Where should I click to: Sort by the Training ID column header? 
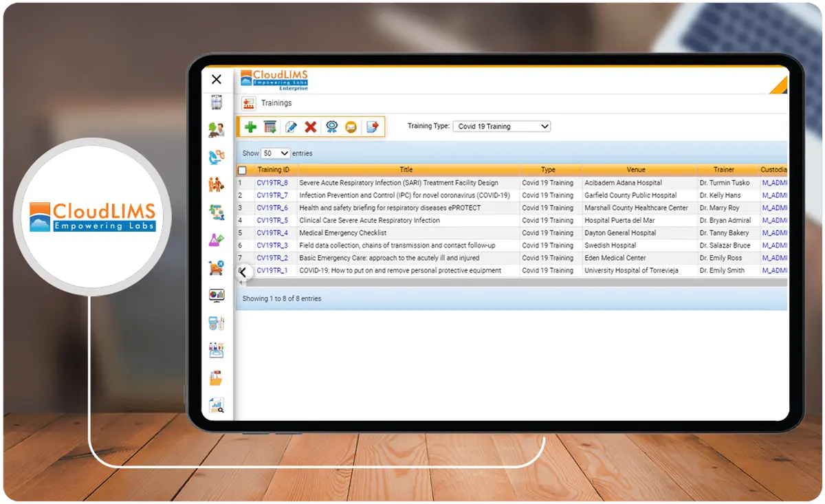pos(274,170)
